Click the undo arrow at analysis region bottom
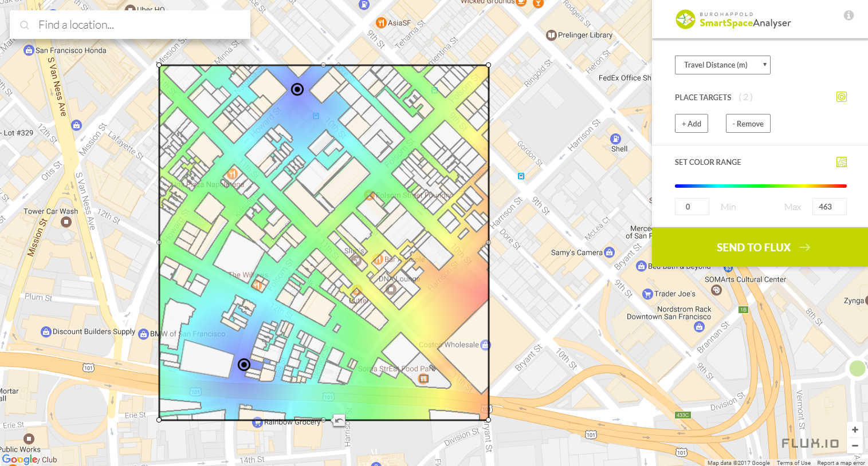The image size is (868, 466). [x=338, y=420]
